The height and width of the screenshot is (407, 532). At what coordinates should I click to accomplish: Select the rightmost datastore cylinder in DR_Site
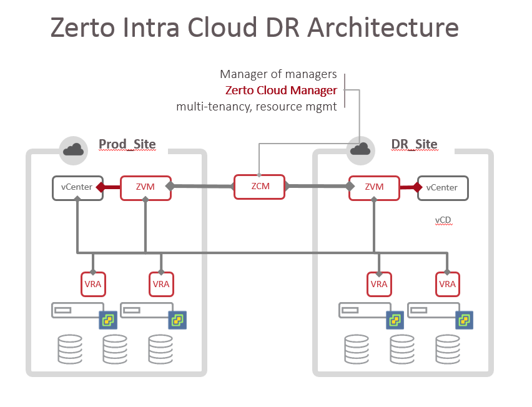[448, 350]
